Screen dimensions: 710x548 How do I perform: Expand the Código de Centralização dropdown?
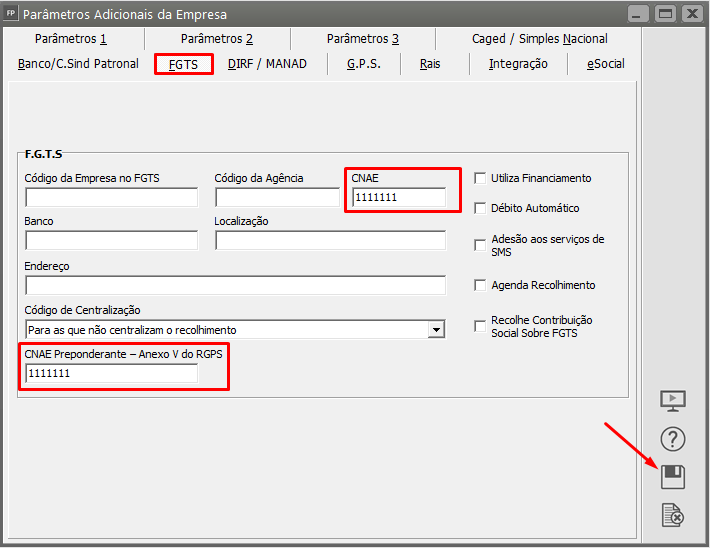[436, 329]
